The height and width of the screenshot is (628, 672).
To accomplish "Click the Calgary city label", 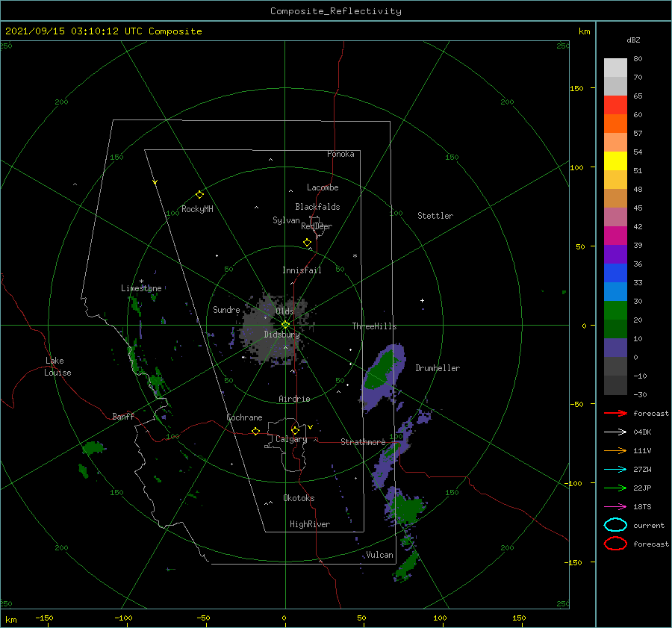I will click(291, 439).
